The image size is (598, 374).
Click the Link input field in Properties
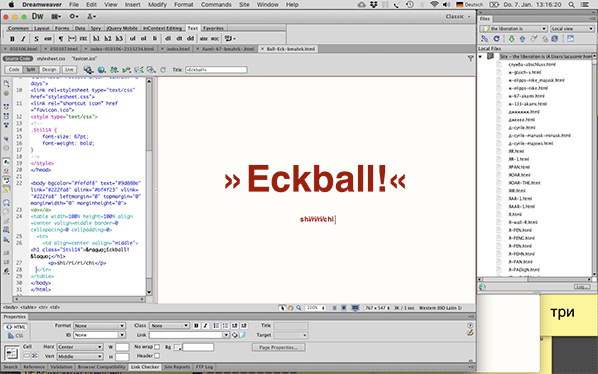(x=186, y=335)
